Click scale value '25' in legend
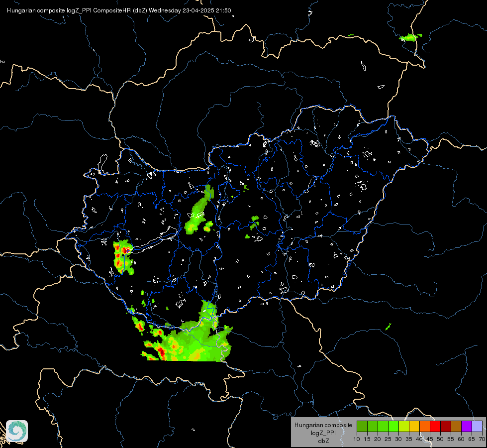 (x=388, y=439)
